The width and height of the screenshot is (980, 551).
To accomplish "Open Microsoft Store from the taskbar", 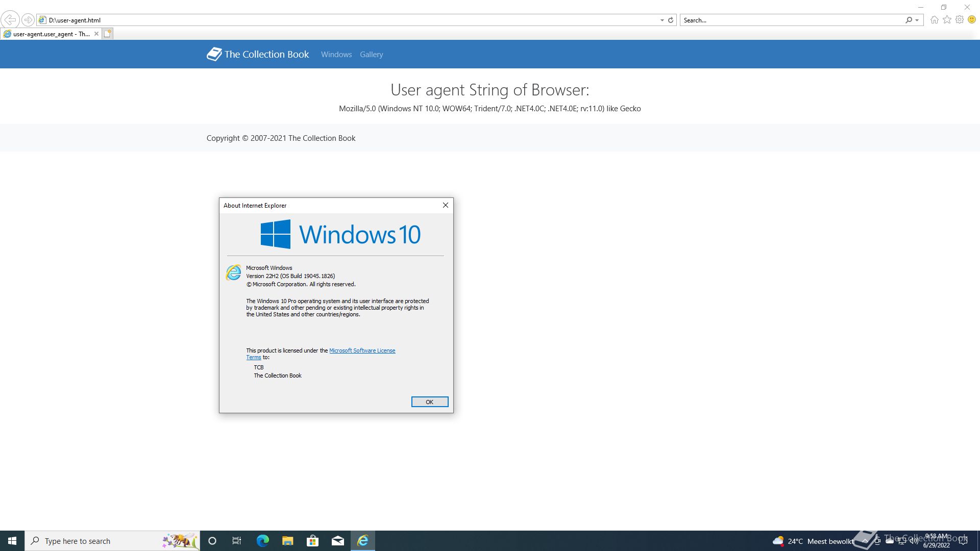I will pyautogui.click(x=312, y=541).
